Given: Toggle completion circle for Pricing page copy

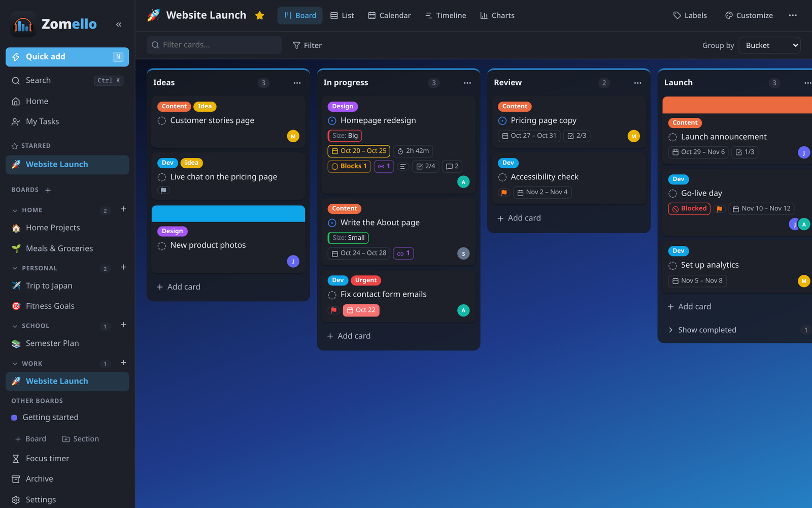Looking at the screenshot, I should [502, 121].
